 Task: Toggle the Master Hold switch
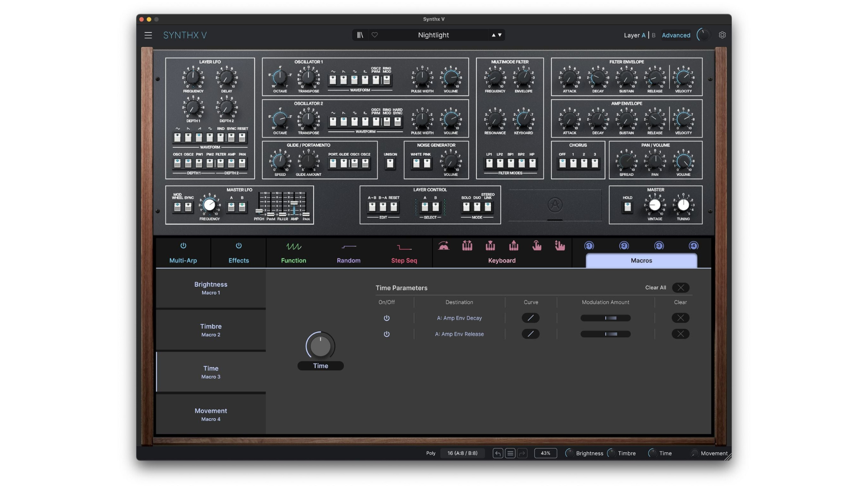[x=627, y=207]
